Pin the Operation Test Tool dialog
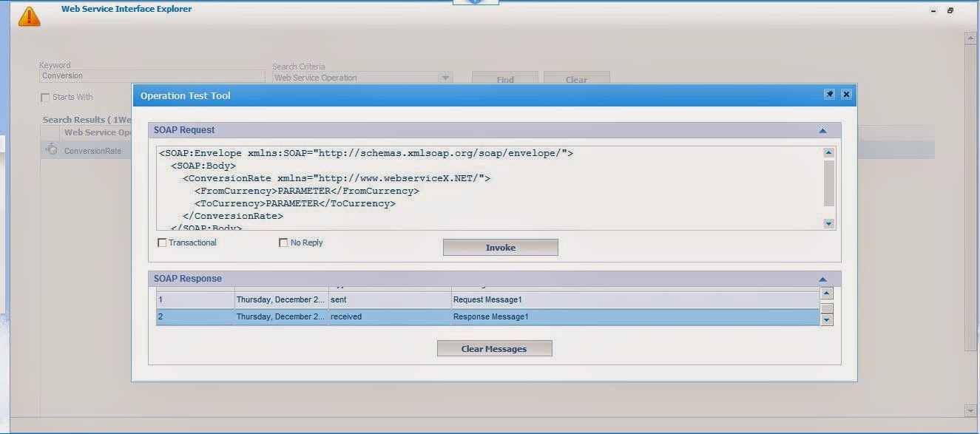Viewport: 980px width, 434px height. [x=829, y=95]
